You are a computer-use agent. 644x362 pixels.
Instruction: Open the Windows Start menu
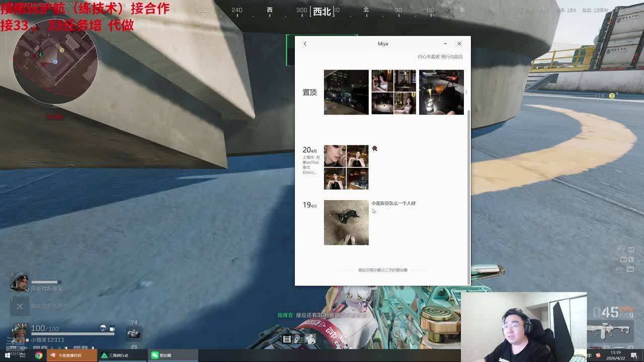pyautogui.click(x=7, y=355)
